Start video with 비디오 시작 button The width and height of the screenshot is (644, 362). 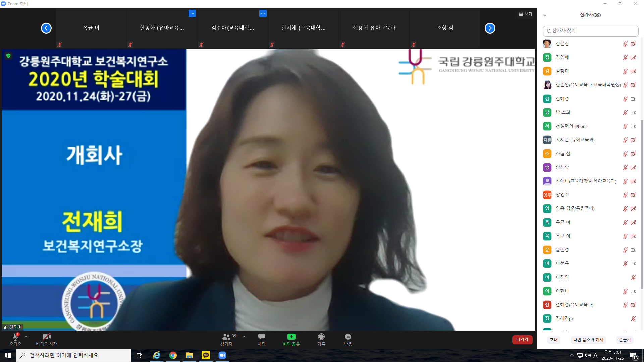pyautogui.click(x=46, y=337)
